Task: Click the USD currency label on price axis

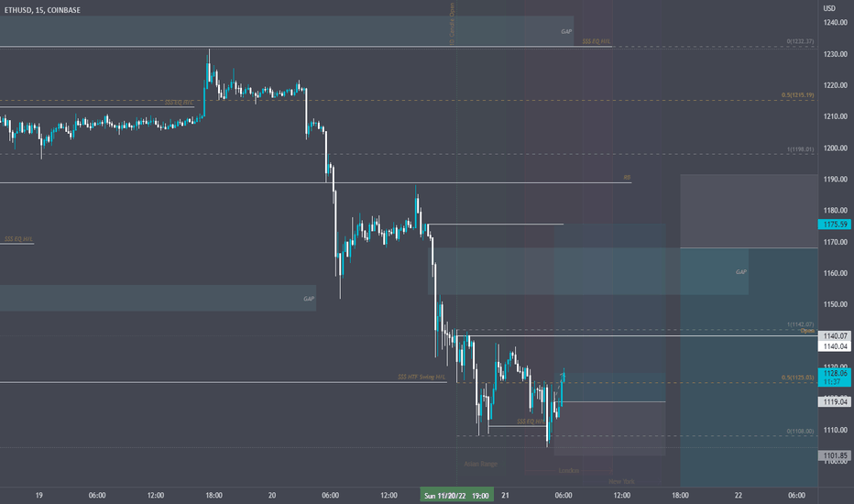Action: [829, 8]
